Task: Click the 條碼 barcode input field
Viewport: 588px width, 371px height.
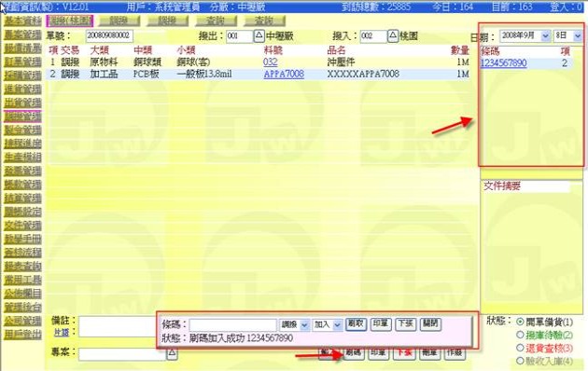Action: click(233, 325)
